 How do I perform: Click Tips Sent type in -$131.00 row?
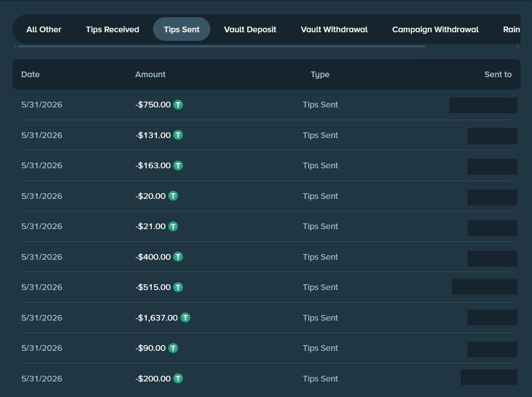tap(320, 135)
